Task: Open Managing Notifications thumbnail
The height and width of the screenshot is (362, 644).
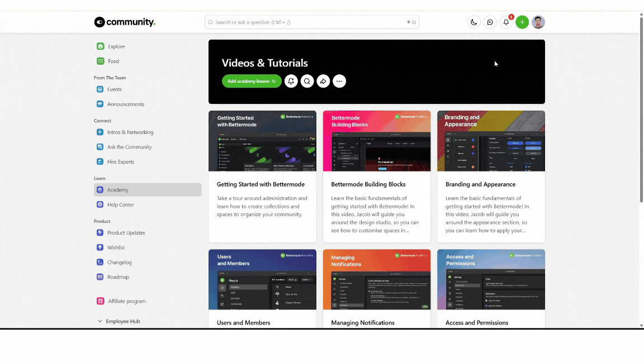Action: [377, 279]
